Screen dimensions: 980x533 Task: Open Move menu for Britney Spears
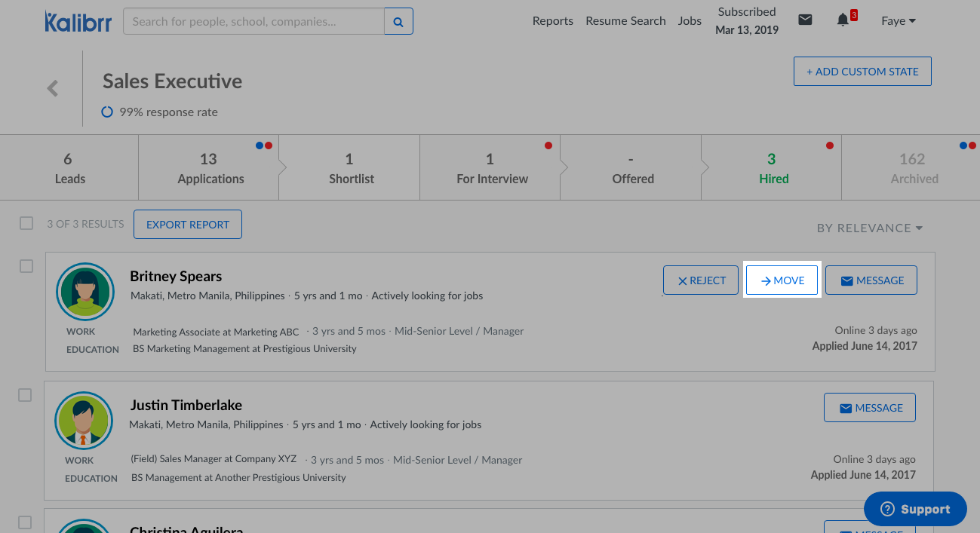(782, 280)
